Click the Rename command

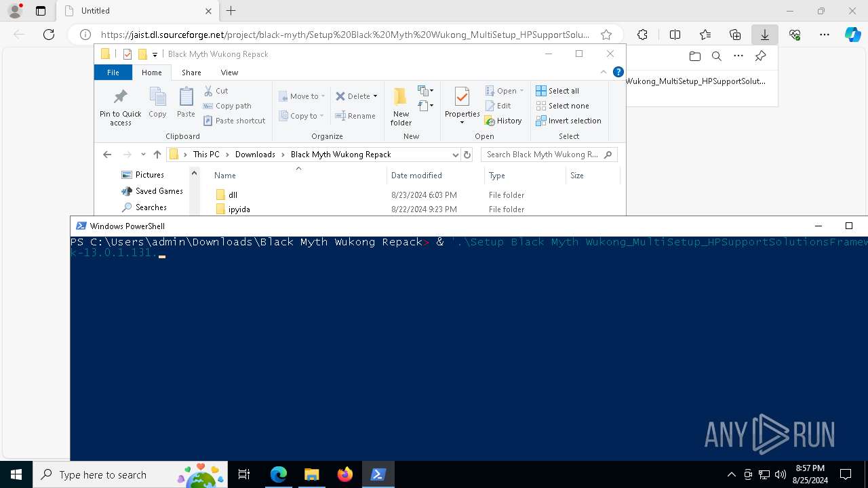coord(355,116)
